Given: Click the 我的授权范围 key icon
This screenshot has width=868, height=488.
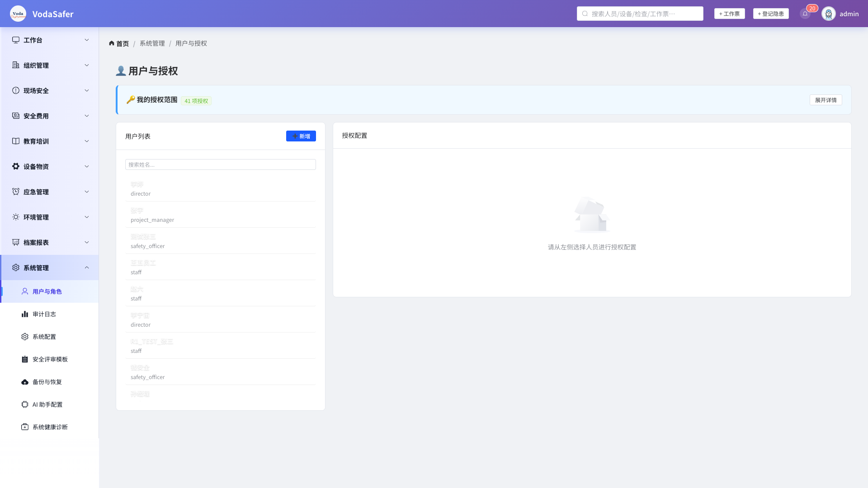Looking at the screenshot, I should [131, 99].
